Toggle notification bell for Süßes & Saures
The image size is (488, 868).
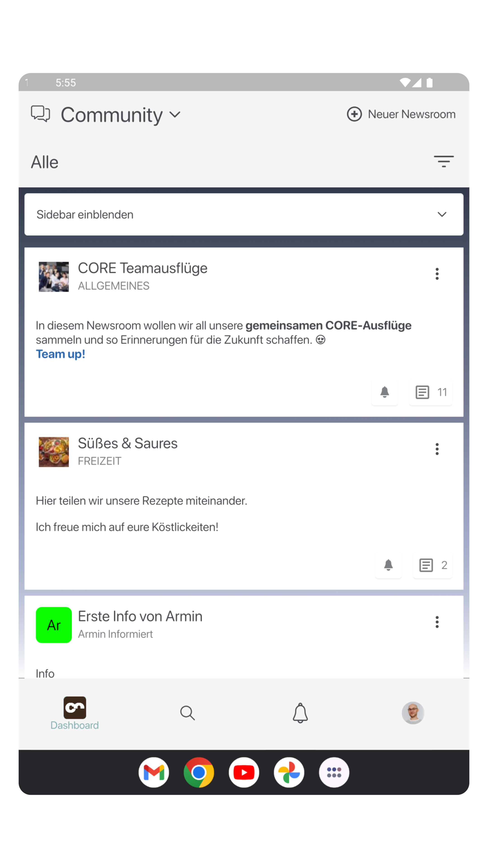[388, 565]
